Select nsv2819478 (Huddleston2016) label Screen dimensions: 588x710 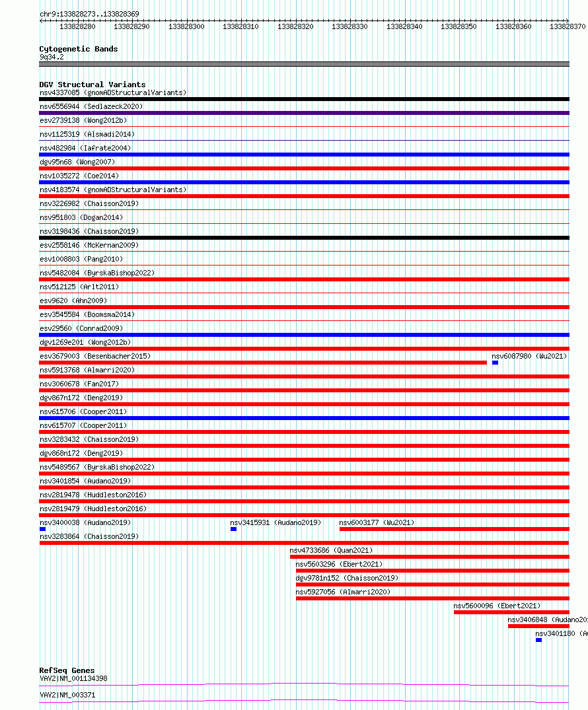(93, 495)
